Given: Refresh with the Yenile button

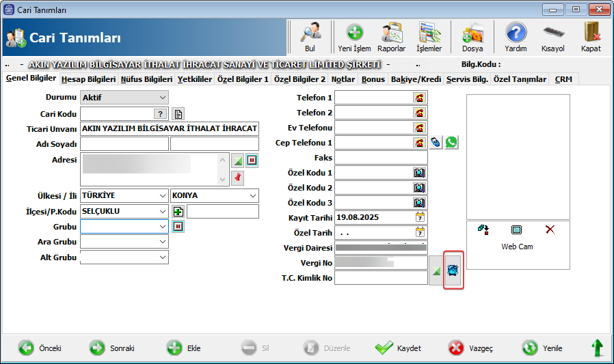Looking at the screenshot, I should point(542,348).
